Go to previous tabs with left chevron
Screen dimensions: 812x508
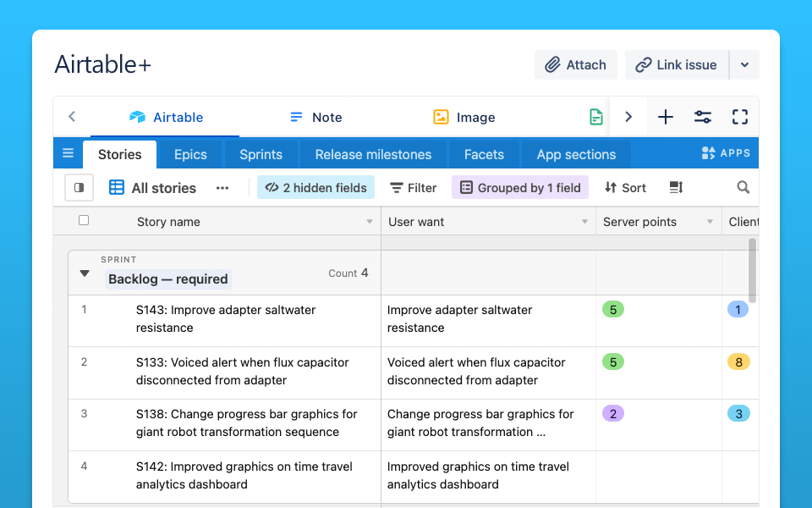click(x=72, y=117)
